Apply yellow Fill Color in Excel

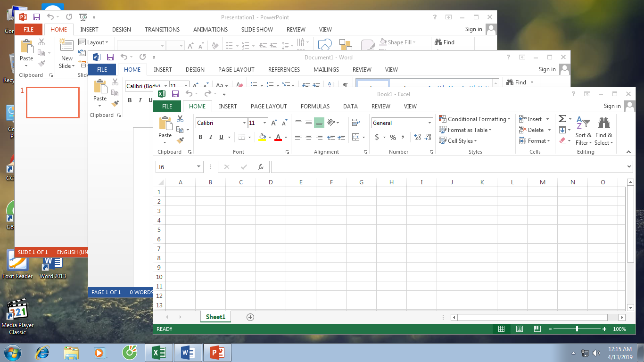(262, 137)
